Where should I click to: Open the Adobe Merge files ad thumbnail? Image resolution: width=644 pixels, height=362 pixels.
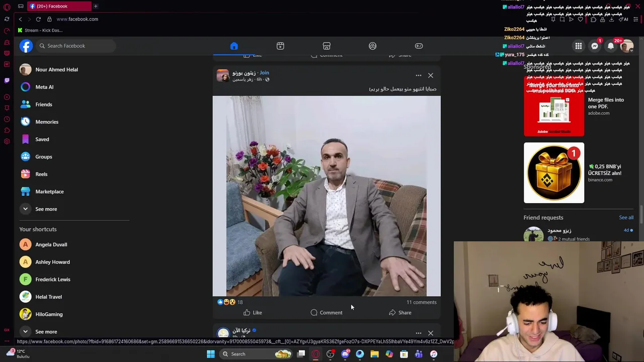point(554,107)
